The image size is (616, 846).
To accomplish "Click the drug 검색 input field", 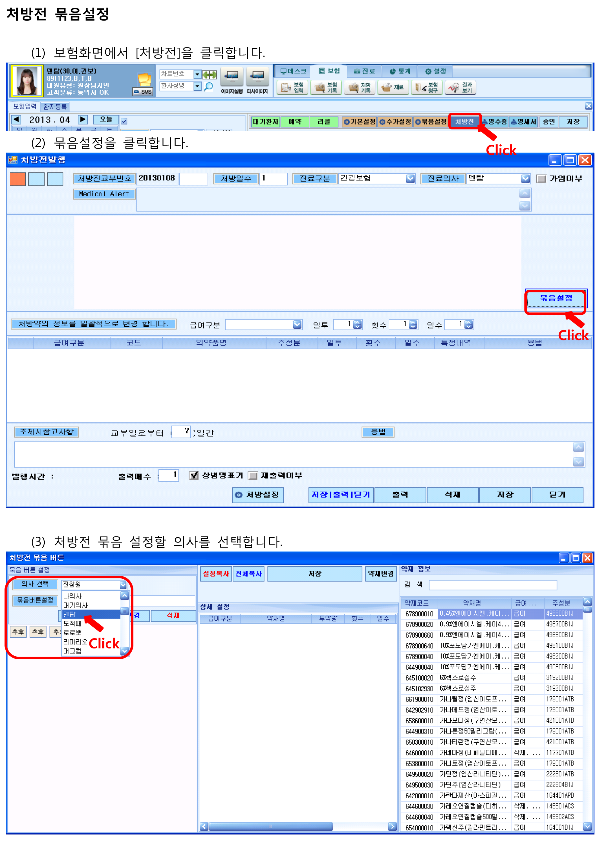I will (493, 585).
